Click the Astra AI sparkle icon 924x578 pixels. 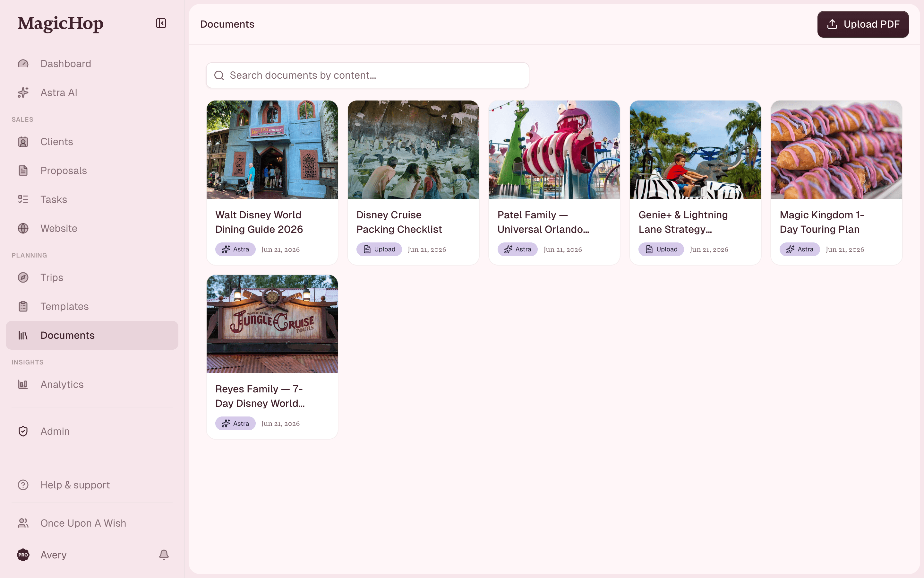click(23, 92)
